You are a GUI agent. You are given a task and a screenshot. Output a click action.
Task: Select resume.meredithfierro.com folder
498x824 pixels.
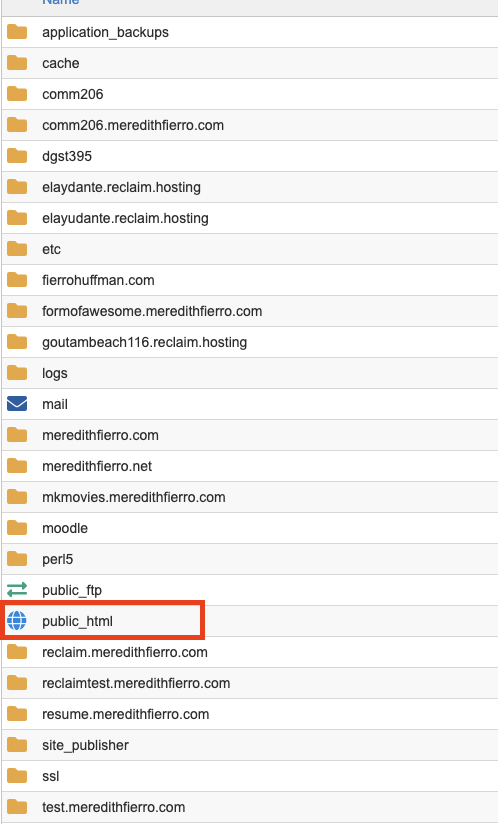(126, 714)
